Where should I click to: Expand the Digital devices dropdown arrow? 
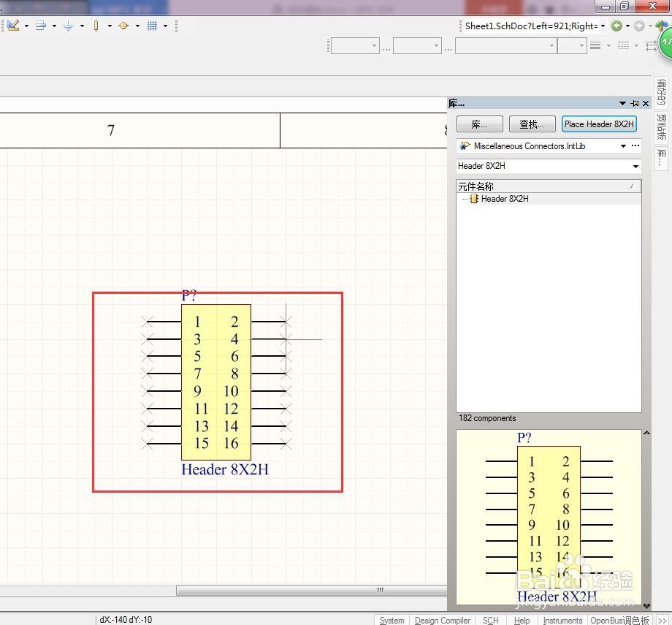click(x=110, y=26)
